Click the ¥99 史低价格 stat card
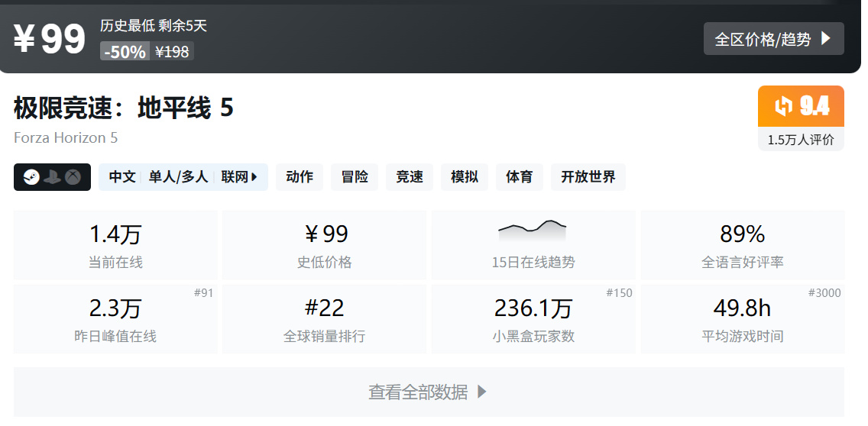The width and height of the screenshot is (868, 426). (325, 244)
